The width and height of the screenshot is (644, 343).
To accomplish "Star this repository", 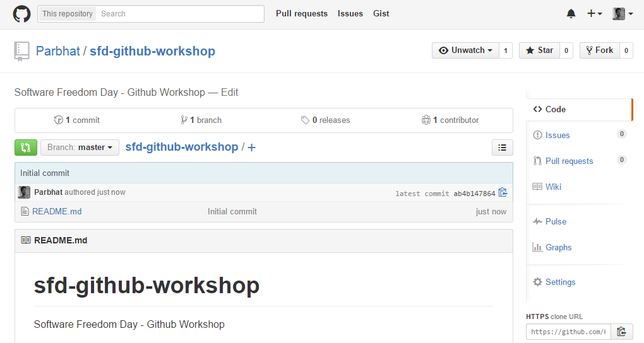I will coord(539,50).
